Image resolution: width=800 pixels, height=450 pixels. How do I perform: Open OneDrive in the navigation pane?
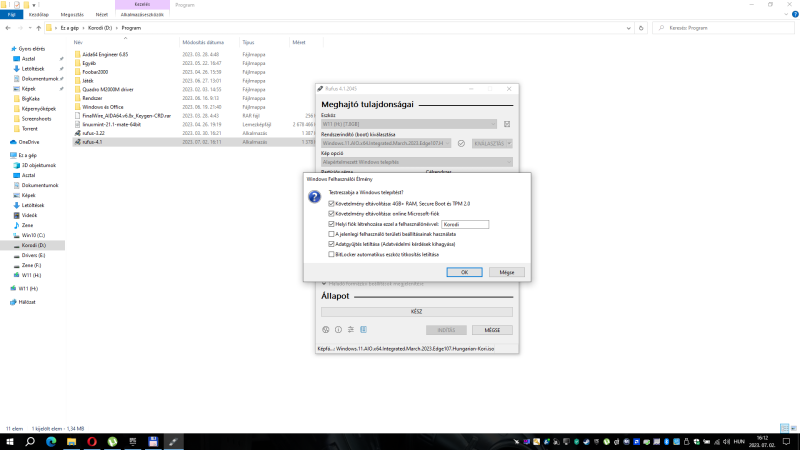tap(29, 142)
